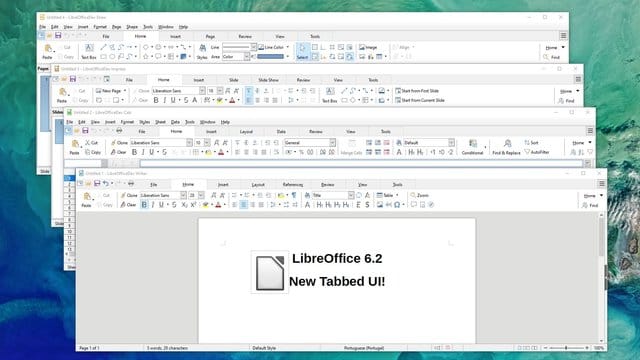Viewport: 640px width, 360px height.
Task: Click Merge Cells in the Calc window
Action: [x=351, y=147]
